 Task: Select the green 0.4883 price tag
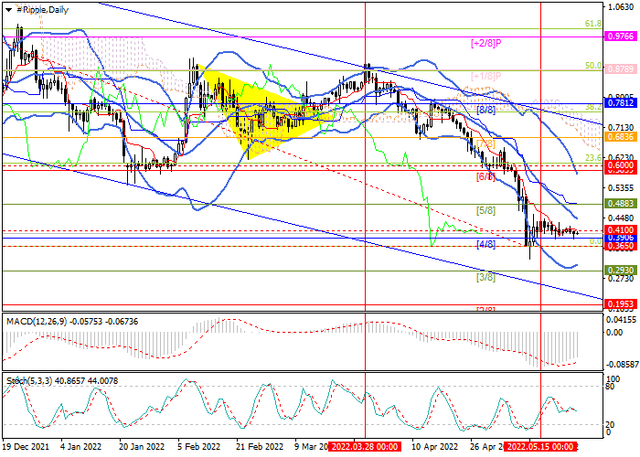coord(621,202)
